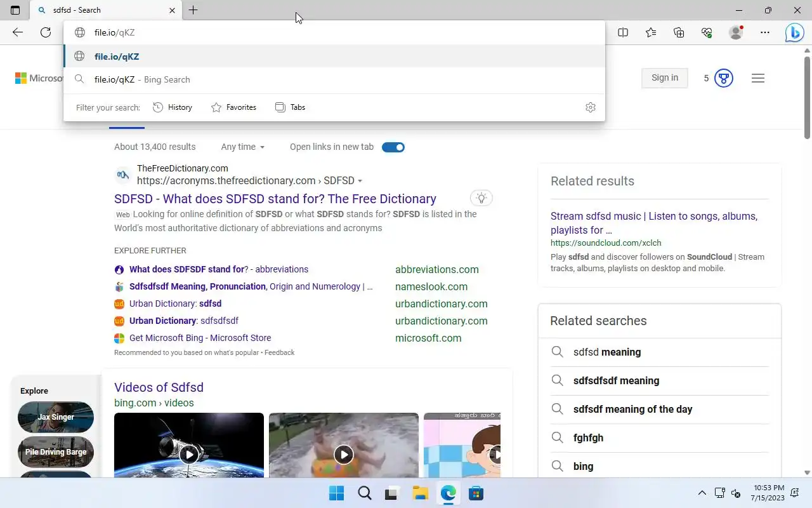
Task: Open address bar suggestion settings gear
Action: coord(591,107)
